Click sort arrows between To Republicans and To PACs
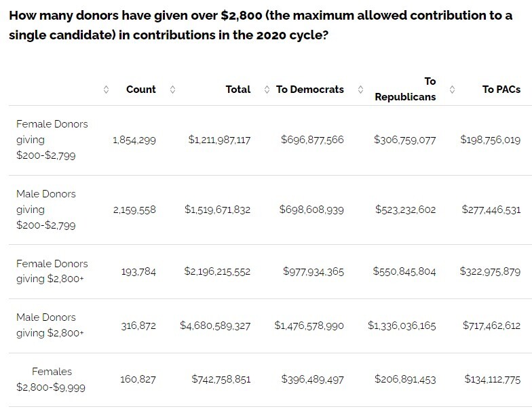This screenshot has width=532, height=409. pyautogui.click(x=453, y=90)
